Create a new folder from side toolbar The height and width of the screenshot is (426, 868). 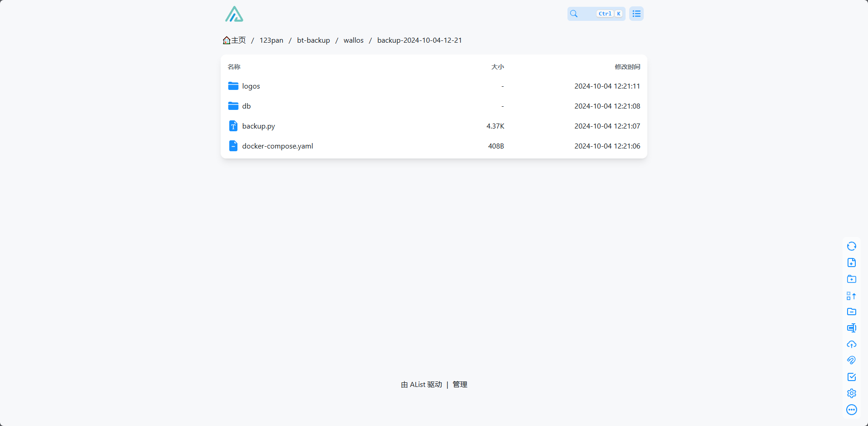851,279
